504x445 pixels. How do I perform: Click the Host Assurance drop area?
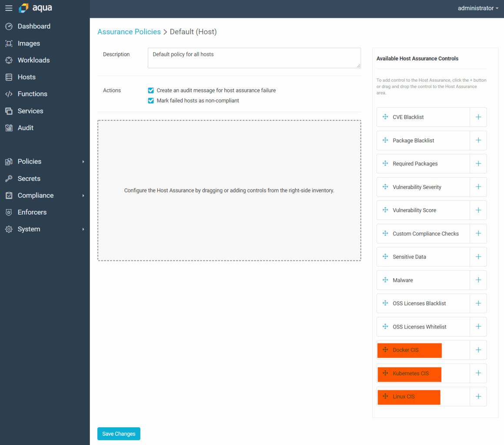click(x=229, y=190)
